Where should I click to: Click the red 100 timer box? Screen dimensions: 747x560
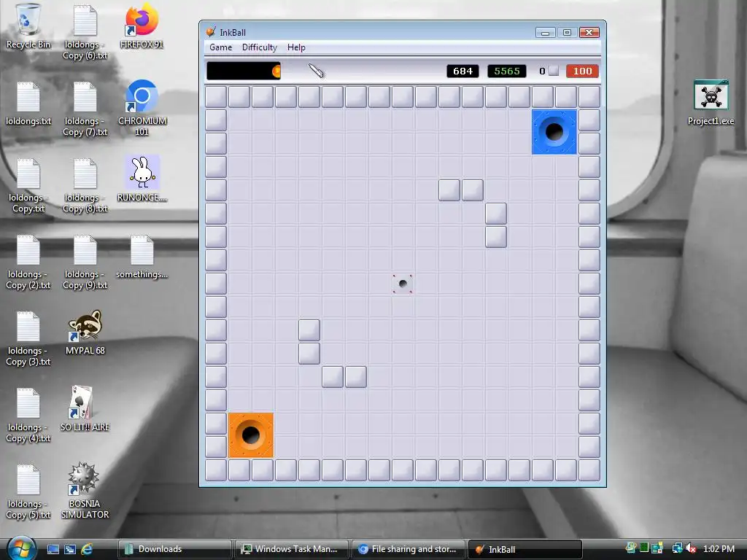click(x=582, y=71)
